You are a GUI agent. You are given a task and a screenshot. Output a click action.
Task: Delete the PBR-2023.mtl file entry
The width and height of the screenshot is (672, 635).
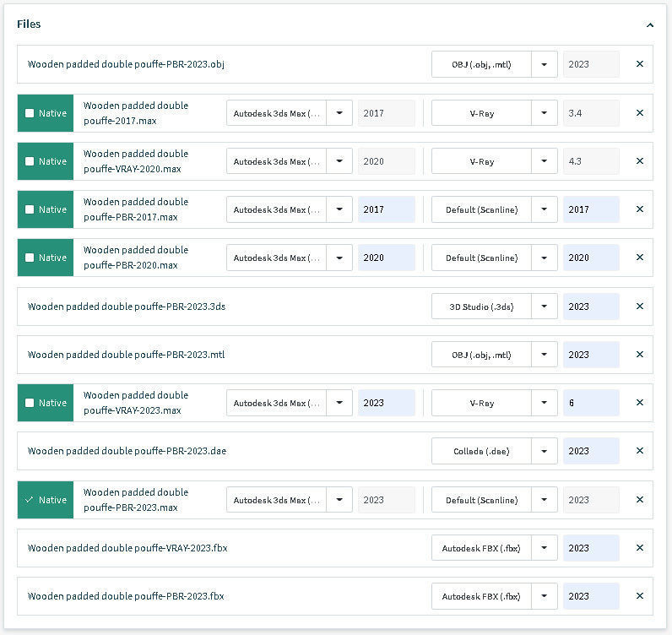pos(639,355)
